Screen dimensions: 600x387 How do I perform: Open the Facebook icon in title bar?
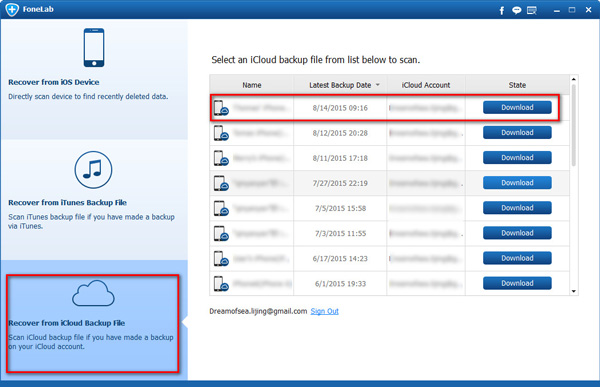(501, 10)
